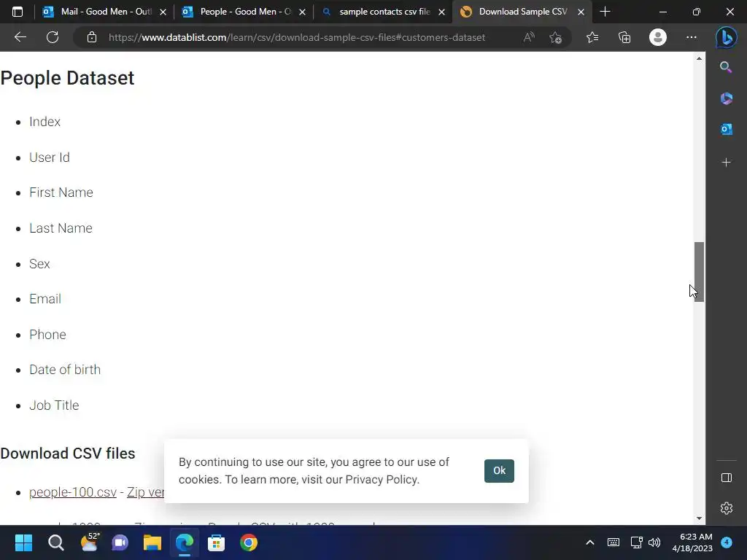Close the Mail - Good Men tab

(163, 12)
